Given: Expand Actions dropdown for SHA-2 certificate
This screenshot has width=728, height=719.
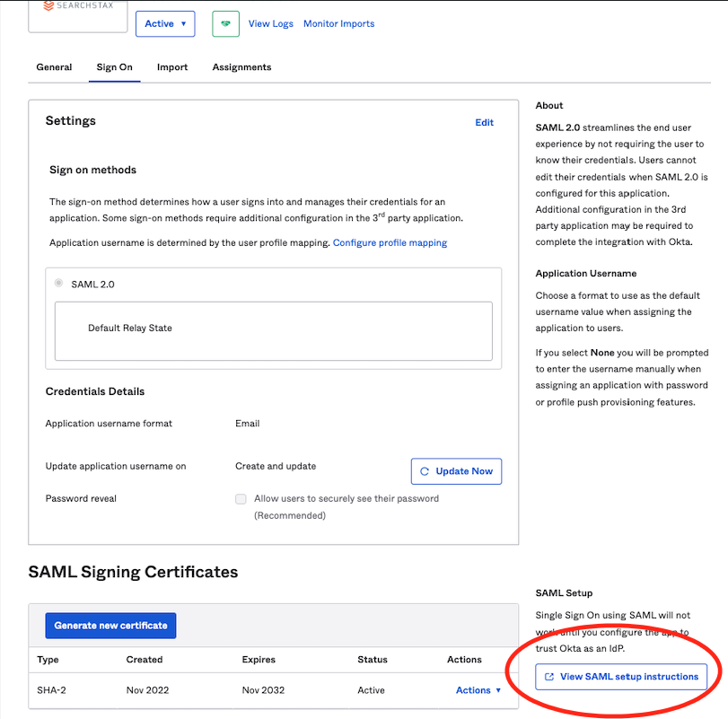Looking at the screenshot, I should [x=478, y=690].
